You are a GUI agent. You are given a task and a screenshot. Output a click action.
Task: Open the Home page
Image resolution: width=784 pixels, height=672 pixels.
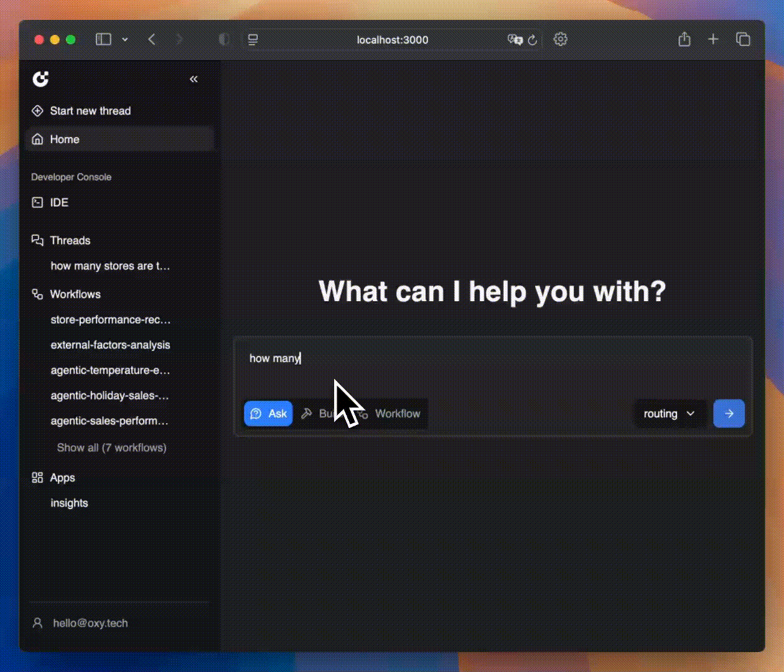[x=120, y=139]
